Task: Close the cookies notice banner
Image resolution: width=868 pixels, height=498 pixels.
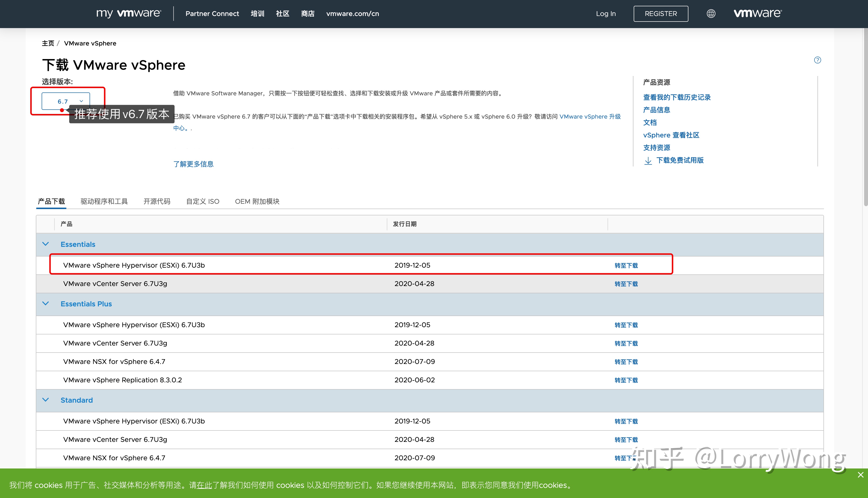Action: (860, 475)
